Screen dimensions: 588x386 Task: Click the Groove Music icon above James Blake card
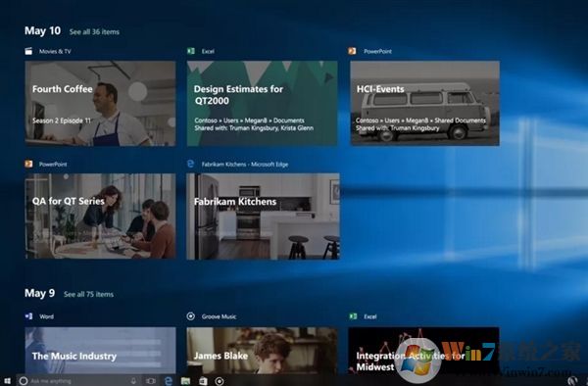click(190, 316)
